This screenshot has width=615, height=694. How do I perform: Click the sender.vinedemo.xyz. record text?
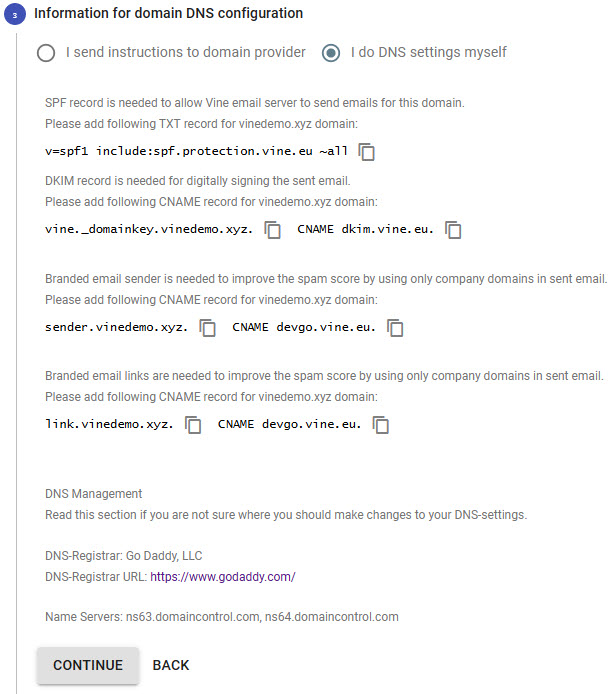coord(116,327)
